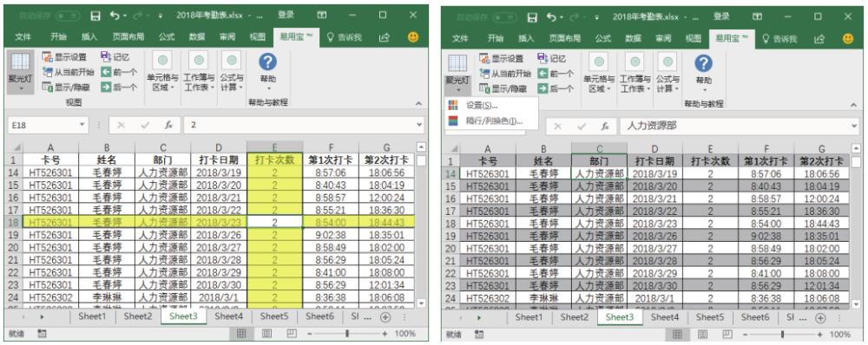Open 单元格与区域 menu in left window
The height and width of the screenshot is (345, 868).
click(162, 72)
